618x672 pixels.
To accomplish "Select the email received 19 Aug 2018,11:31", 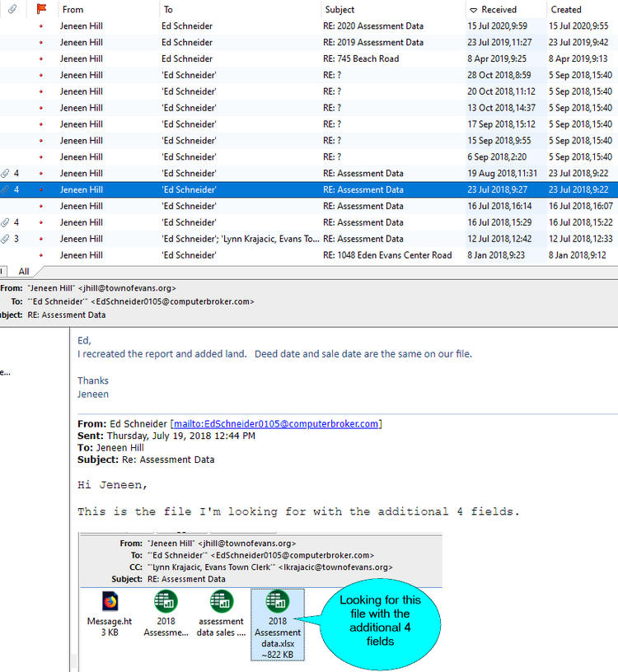I will pos(309,173).
